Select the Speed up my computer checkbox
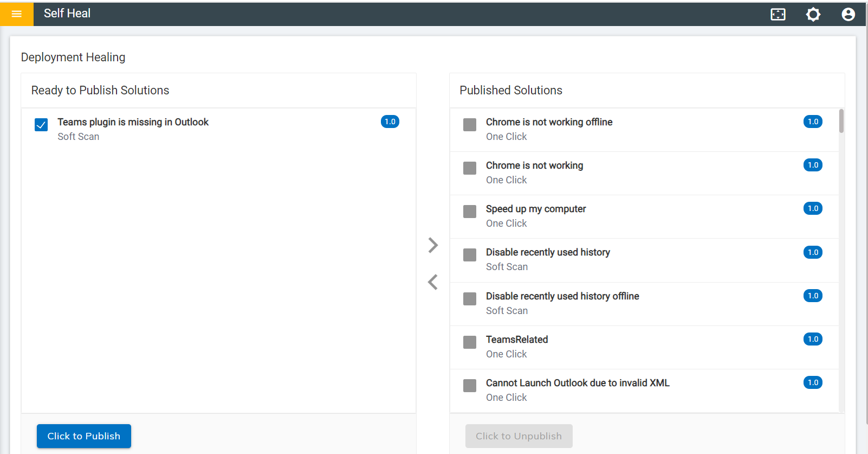 pyautogui.click(x=470, y=212)
